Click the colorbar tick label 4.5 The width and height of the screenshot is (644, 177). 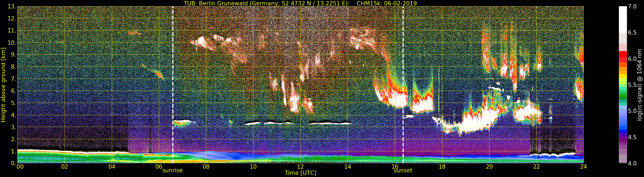(632, 137)
